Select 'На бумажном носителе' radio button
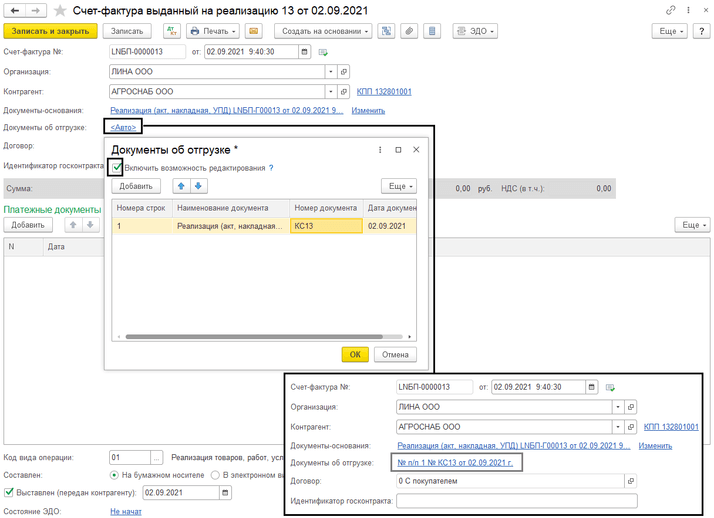Screen dimensions: 714x518 click(x=115, y=474)
